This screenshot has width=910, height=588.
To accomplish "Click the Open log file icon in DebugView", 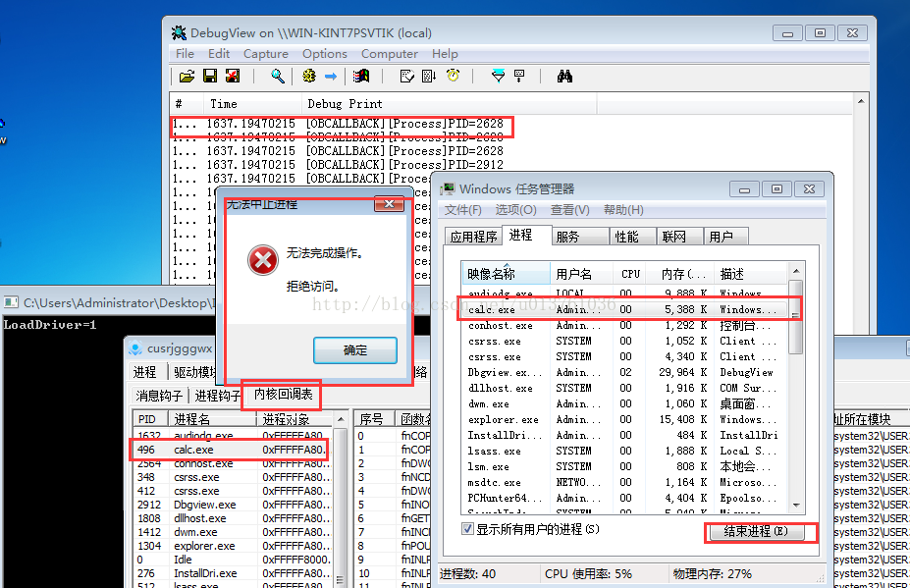I will [x=187, y=76].
